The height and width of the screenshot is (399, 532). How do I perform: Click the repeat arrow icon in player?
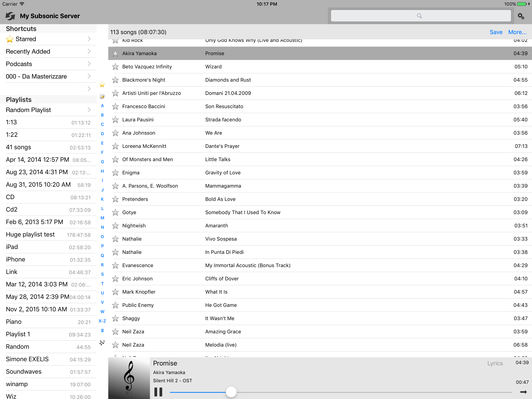tap(523, 392)
